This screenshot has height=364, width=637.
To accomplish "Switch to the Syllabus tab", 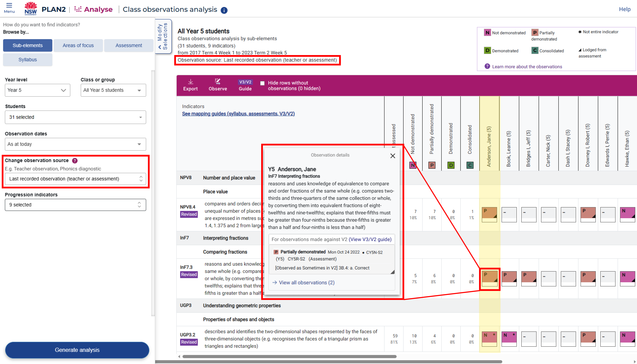I will click(28, 60).
